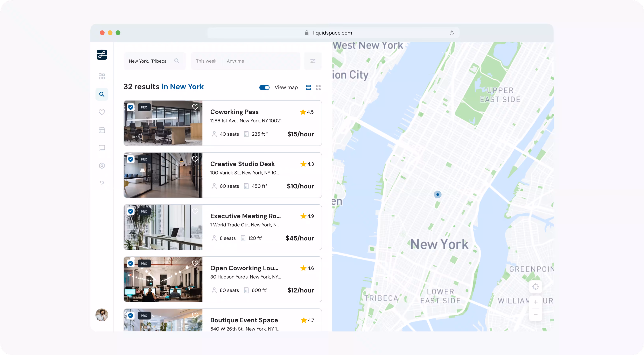
Task: Click the 4.6 star rating
Action: click(307, 268)
